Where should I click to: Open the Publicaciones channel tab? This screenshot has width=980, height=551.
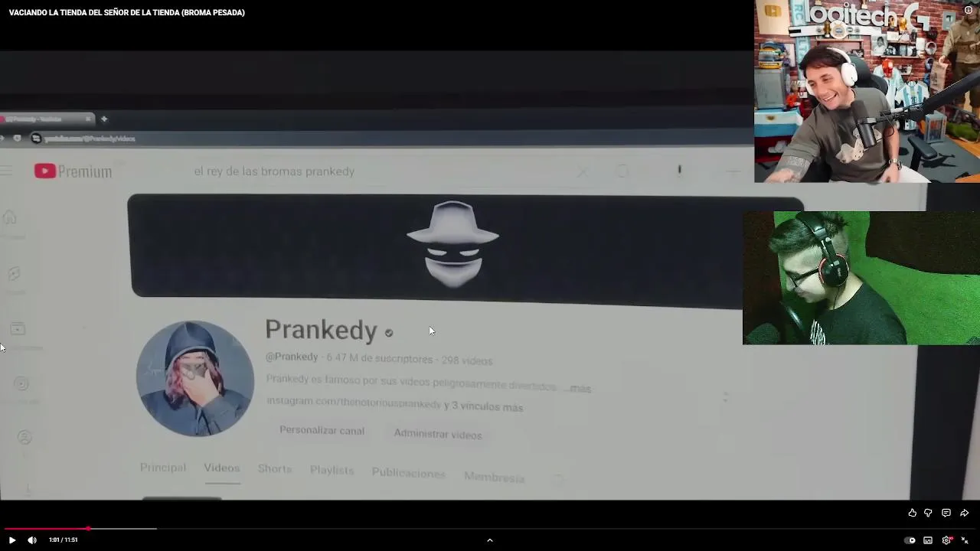[x=408, y=473]
